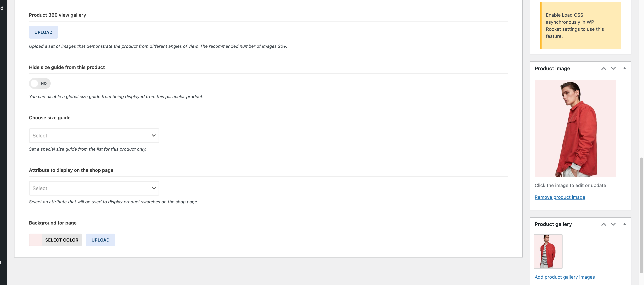Screen dimensions: 644x285
Task: Upload background image for page
Action: (100, 240)
